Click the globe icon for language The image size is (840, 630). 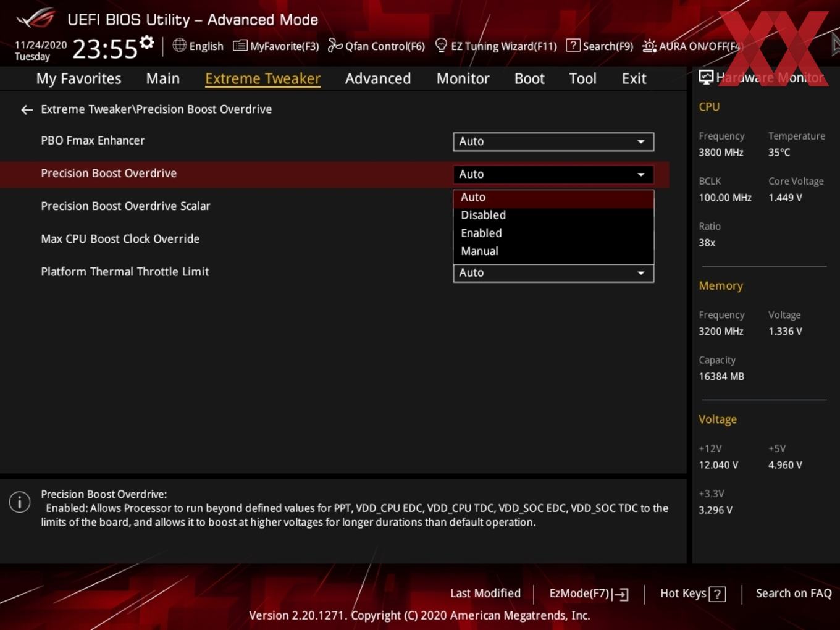click(x=179, y=45)
